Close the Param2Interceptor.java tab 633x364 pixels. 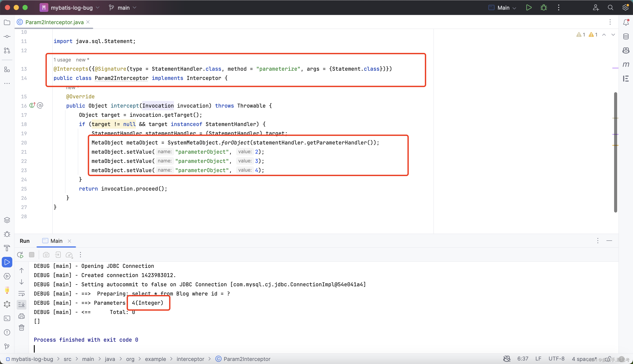pyautogui.click(x=88, y=22)
